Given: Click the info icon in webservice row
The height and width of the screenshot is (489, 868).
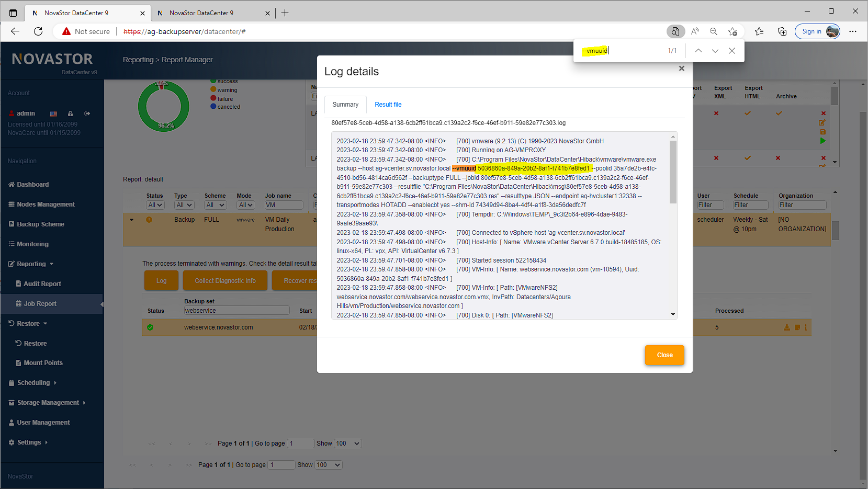Looking at the screenshot, I should click(806, 327).
